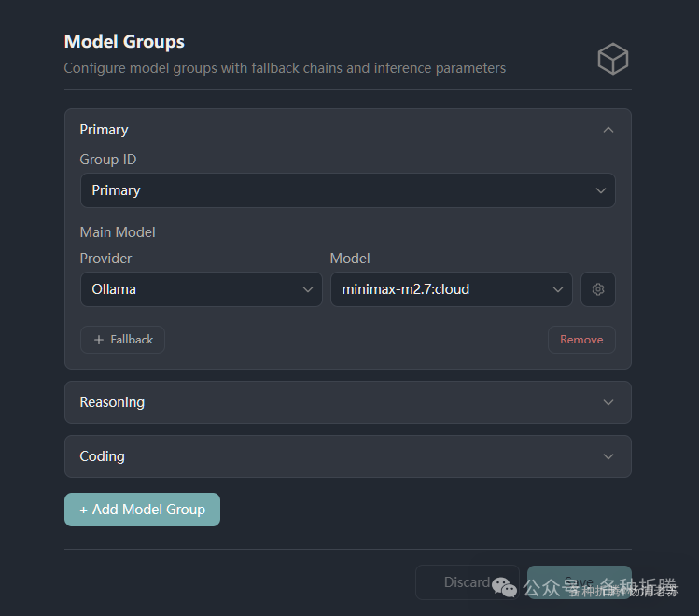Add a Fallback model

(123, 340)
